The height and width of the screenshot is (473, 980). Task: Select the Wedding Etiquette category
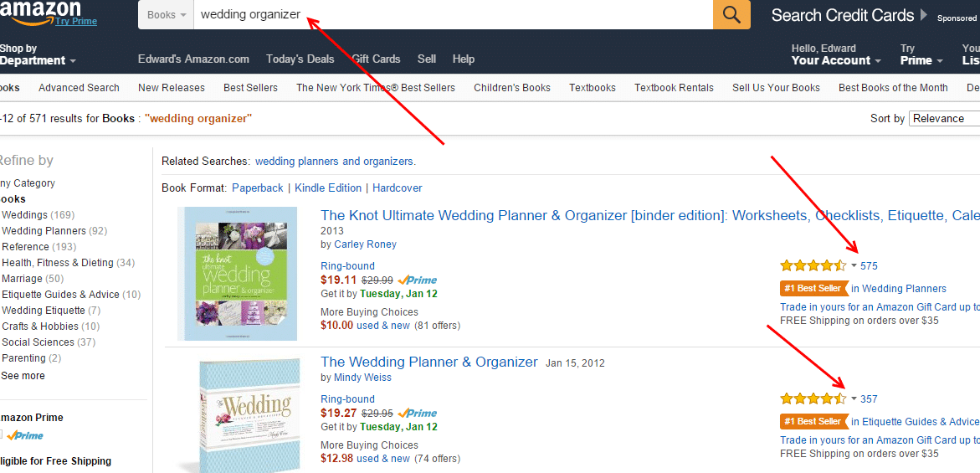tap(44, 311)
